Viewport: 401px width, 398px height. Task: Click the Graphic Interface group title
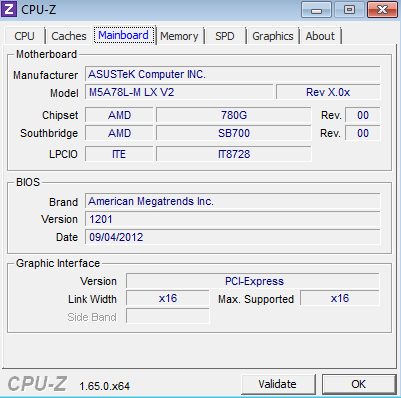(58, 263)
